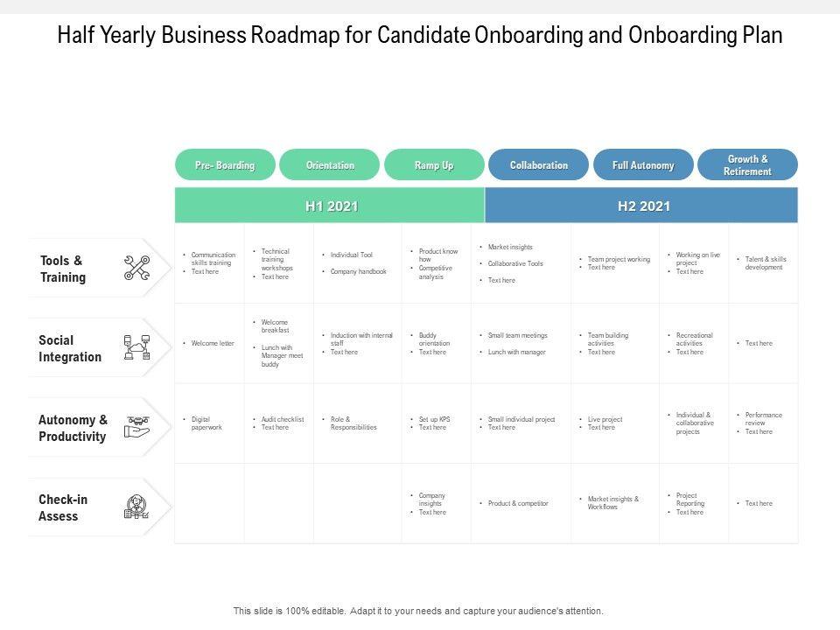Viewport: 840px width, 630px height.
Task: Click the Collaboration phase pill
Action: point(538,165)
